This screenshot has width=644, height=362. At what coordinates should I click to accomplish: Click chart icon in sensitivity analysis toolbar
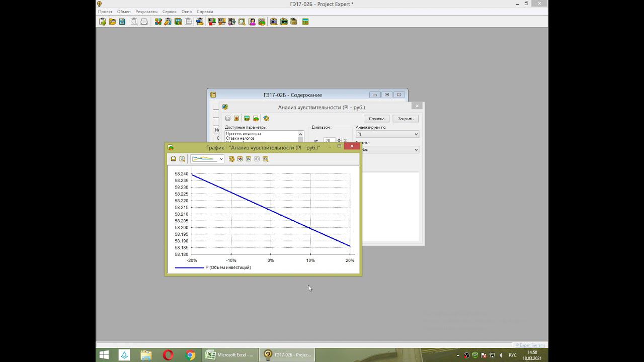coord(256,118)
